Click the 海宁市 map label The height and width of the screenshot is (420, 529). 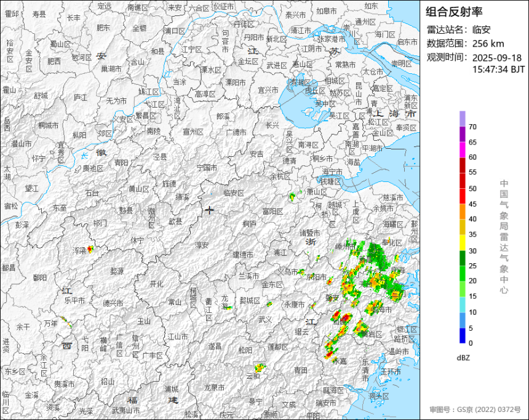tap(332, 172)
